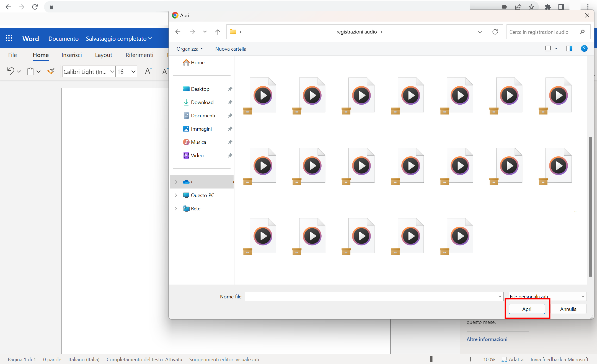Open the help icon in the dialog
The height and width of the screenshot is (364, 597).
click(x=584, y=48)
